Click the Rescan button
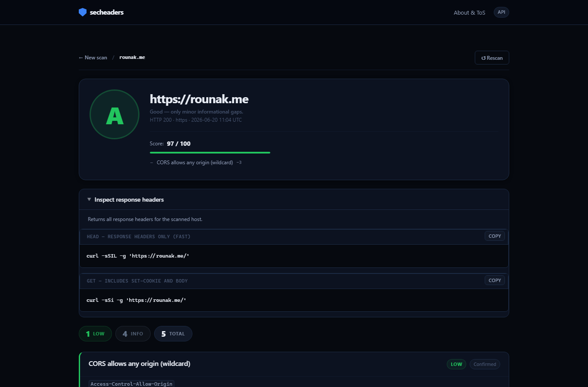 [x=492, y=58]
